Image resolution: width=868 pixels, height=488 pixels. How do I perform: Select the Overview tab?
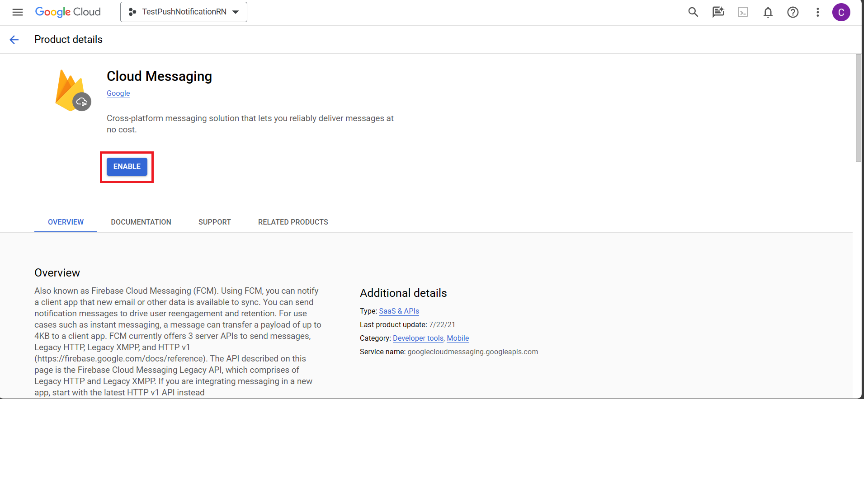tap(66, 222)
